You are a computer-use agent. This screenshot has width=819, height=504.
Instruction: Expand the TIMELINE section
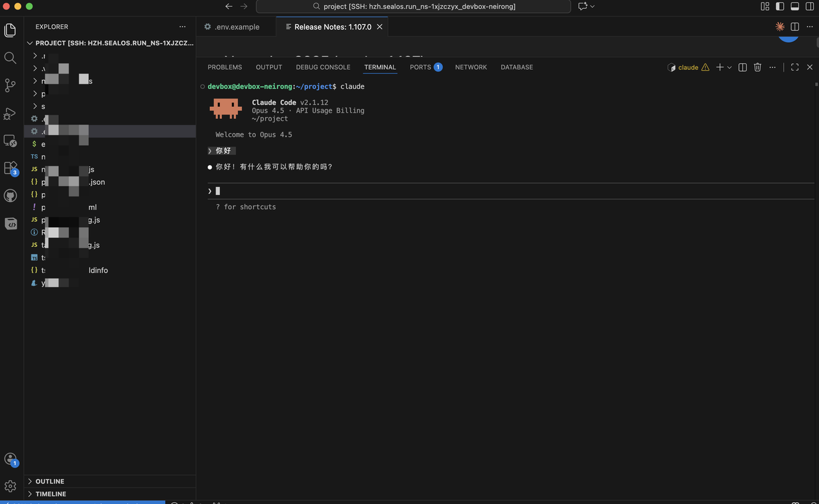point(110,494)
